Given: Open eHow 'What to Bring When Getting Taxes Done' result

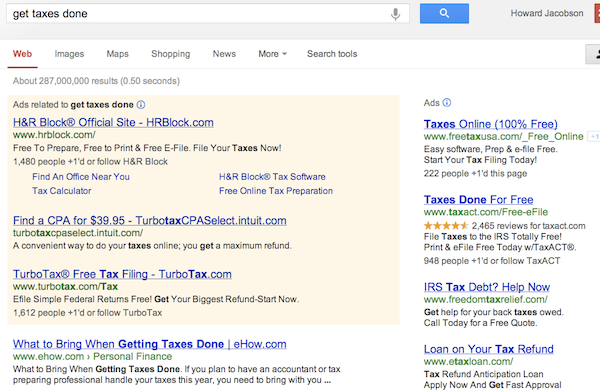Looking at the screenshot, I should click(x=150, y=344).
